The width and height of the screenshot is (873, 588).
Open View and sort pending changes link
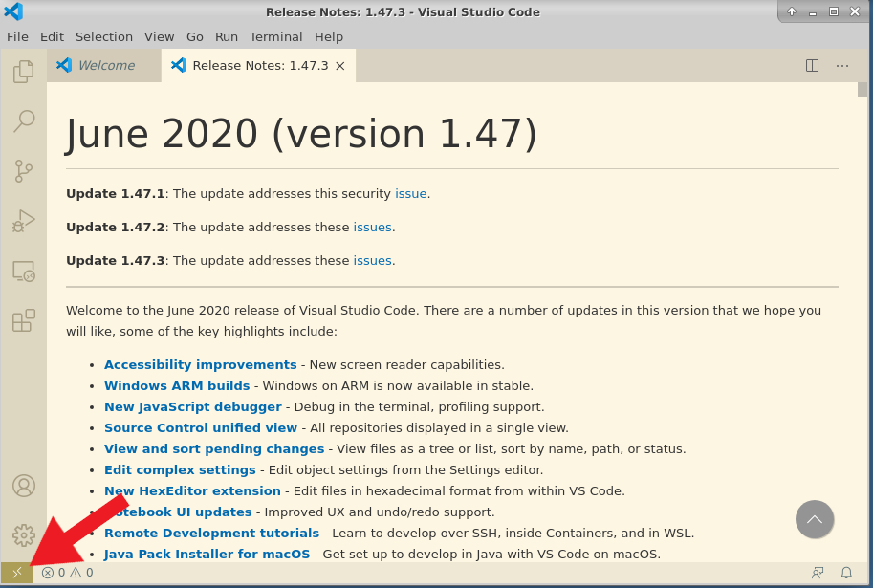tap(214, 449)
